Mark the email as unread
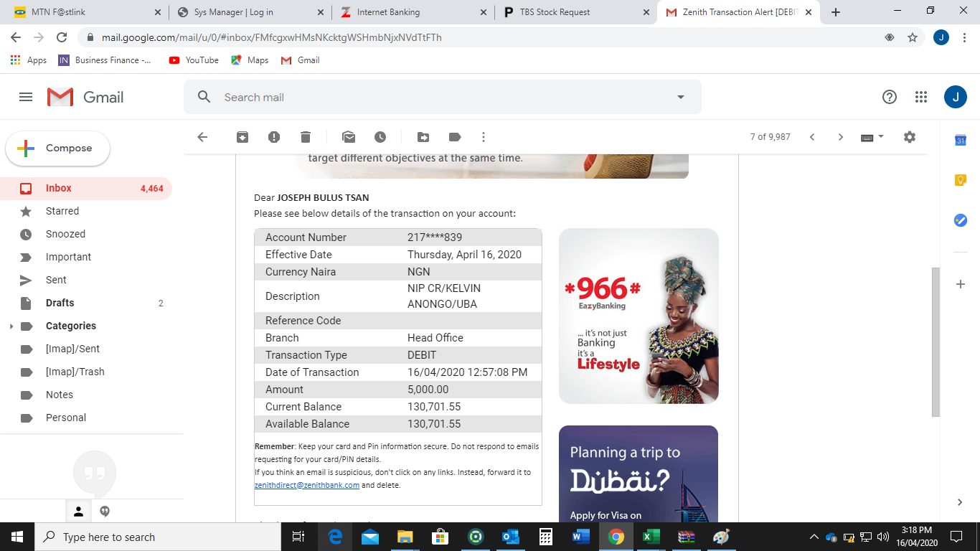 349,137
